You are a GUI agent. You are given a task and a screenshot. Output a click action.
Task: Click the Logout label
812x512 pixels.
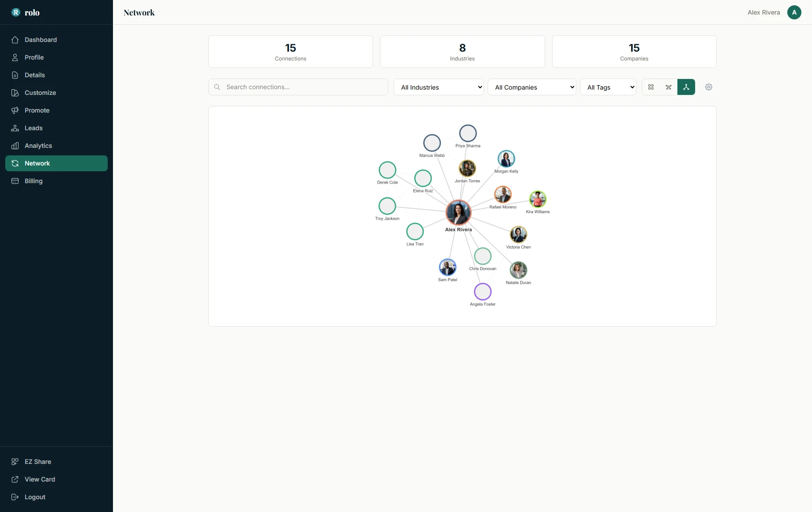pyautogui.click(x=35, y=497)
